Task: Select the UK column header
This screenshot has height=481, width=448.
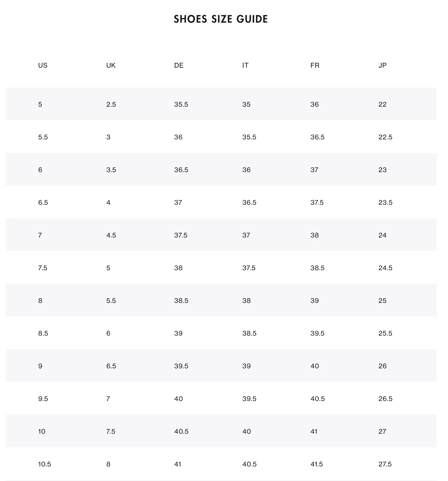Action: [111, 65]
